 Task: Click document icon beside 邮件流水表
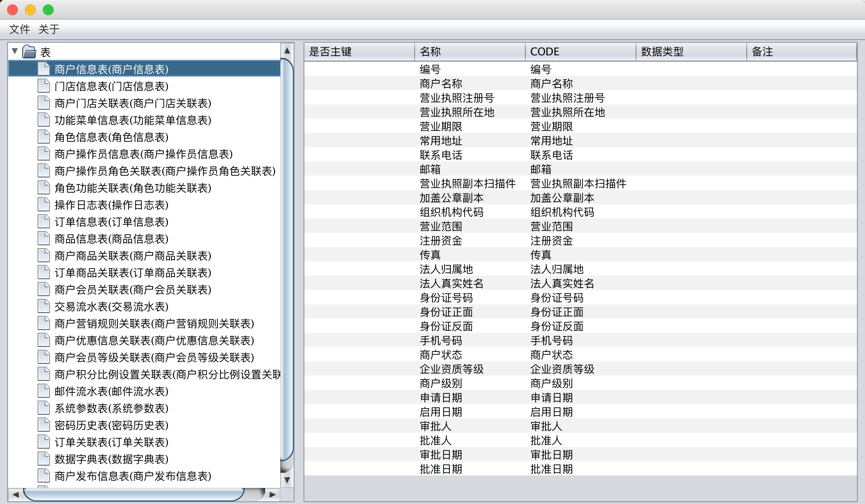pos(44,391)
